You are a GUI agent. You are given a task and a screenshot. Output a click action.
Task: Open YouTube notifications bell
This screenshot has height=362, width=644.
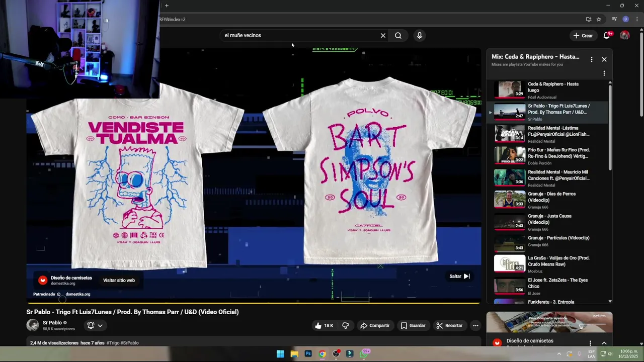[607, 36]
